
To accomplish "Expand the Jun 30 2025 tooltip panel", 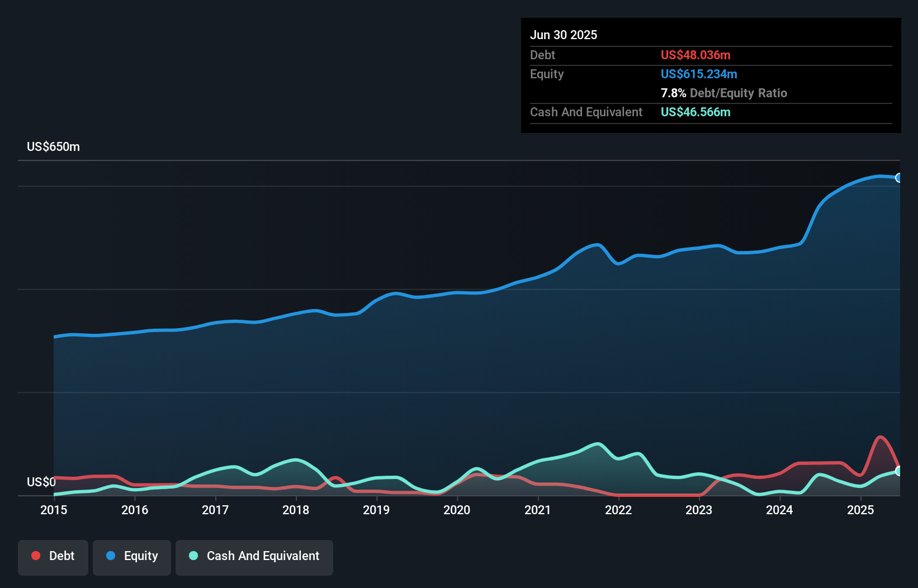I will (564, 35).
